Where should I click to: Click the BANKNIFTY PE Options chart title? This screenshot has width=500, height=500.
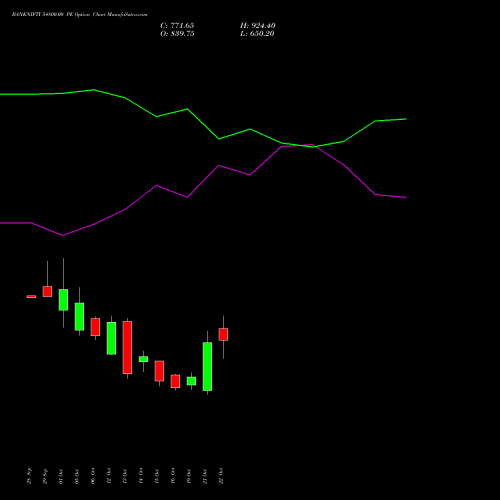tap(79, 15)
